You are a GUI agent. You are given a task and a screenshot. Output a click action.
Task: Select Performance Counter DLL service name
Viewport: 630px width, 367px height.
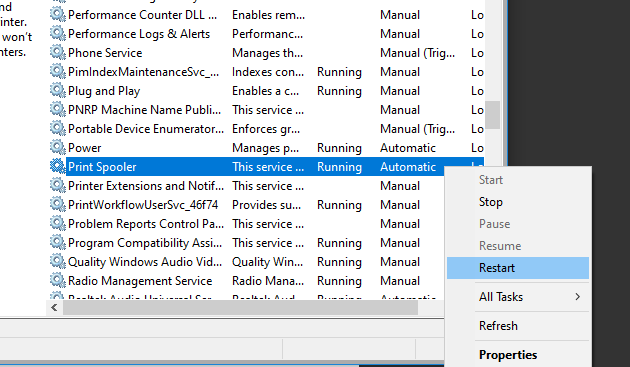pos(142,15)
